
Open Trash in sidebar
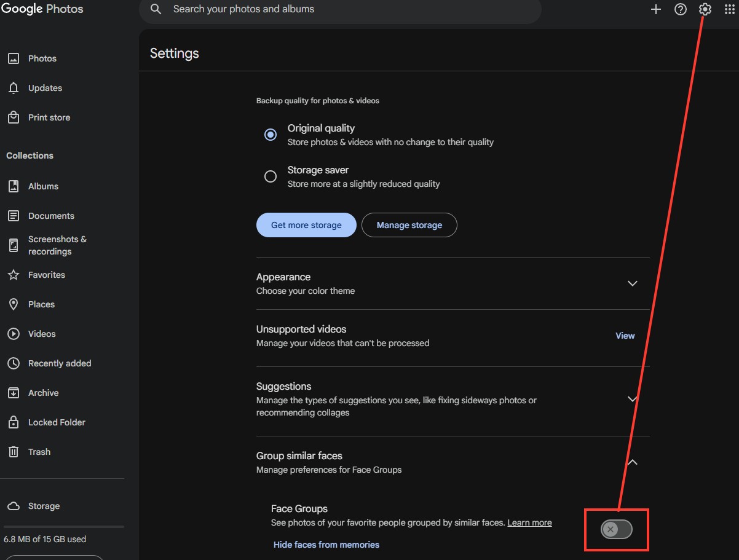pyautogui.click(x=39, y=452)
